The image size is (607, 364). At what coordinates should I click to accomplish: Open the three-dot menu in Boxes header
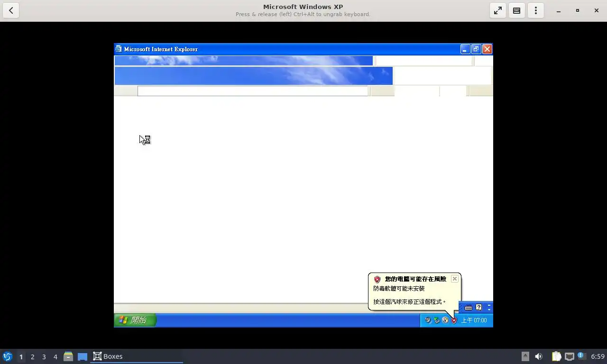click(536, 10)
